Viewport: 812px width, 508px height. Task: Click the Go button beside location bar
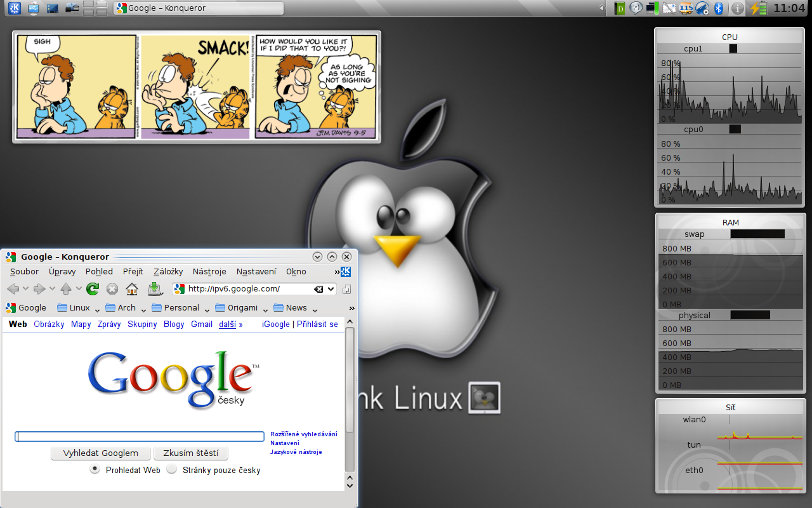[x=347, y=289]
